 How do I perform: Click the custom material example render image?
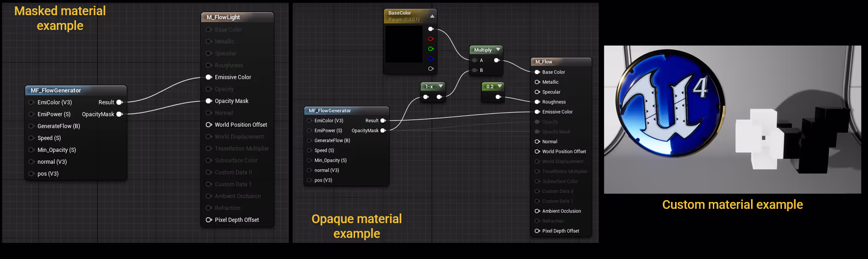(x=732, y=119)
